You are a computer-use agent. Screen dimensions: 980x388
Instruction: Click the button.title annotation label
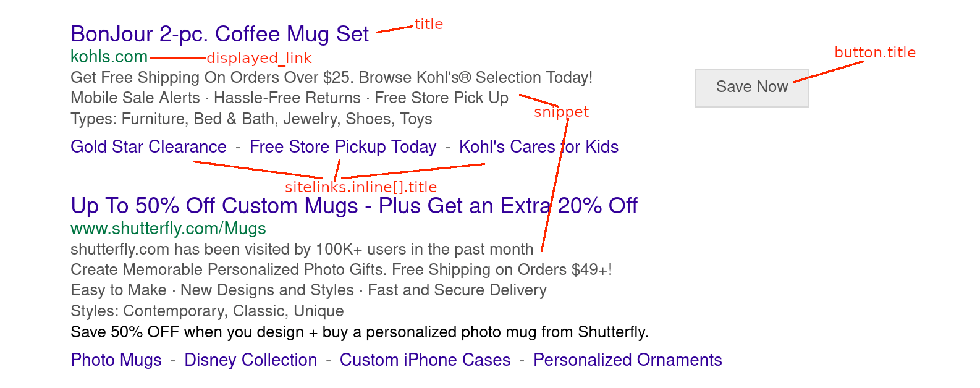[x=874, y=53]
